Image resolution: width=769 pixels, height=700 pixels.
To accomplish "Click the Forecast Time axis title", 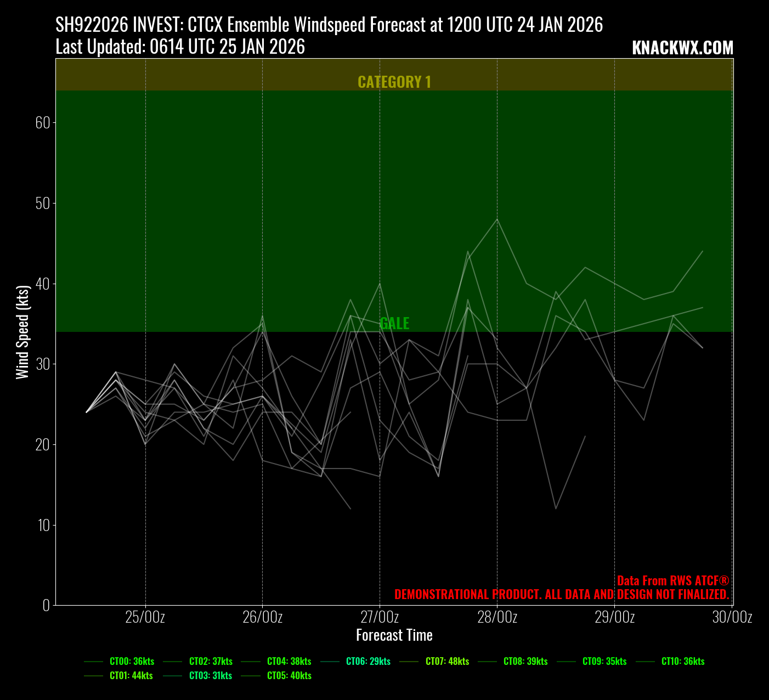I will click(x=394, y=635).
